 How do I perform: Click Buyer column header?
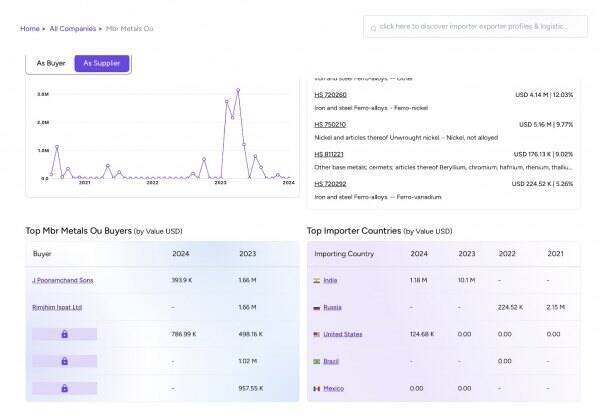42,254
